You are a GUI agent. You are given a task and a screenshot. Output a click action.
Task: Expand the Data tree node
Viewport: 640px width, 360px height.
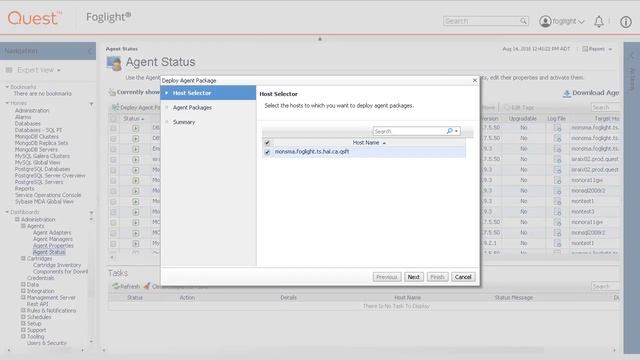23,284
